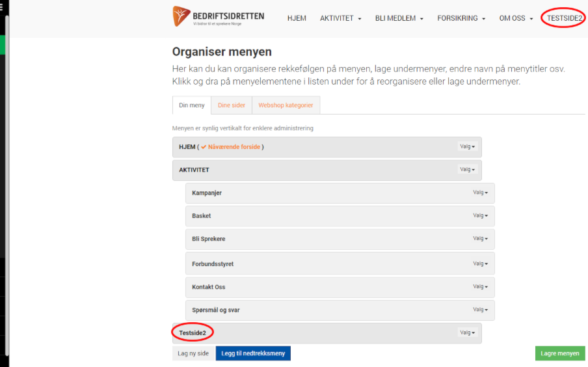Open Valg dropdown for Bli Sprekere
This screenshot has width=588, height=367.
[480, 238]
